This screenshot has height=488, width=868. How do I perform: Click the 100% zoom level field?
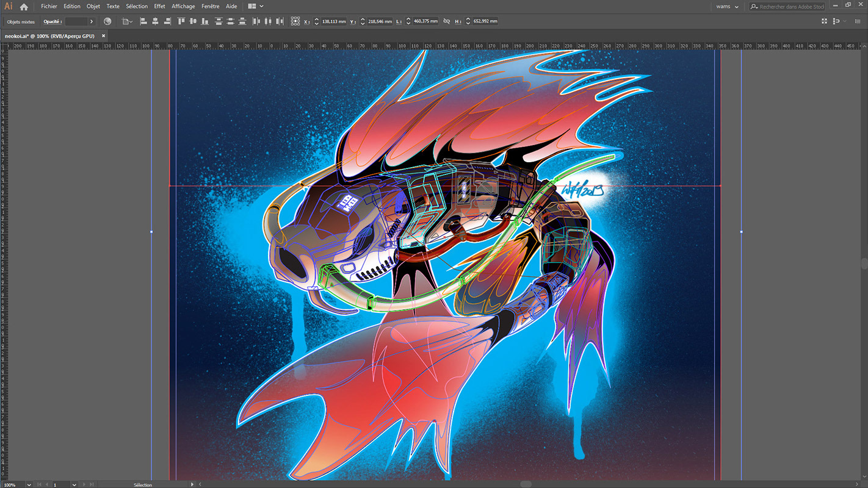[13, 485]
